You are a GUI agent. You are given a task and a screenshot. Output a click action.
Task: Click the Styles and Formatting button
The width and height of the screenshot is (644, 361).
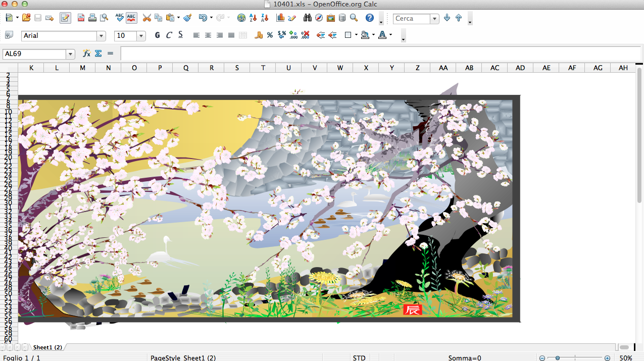click(9, 35)
